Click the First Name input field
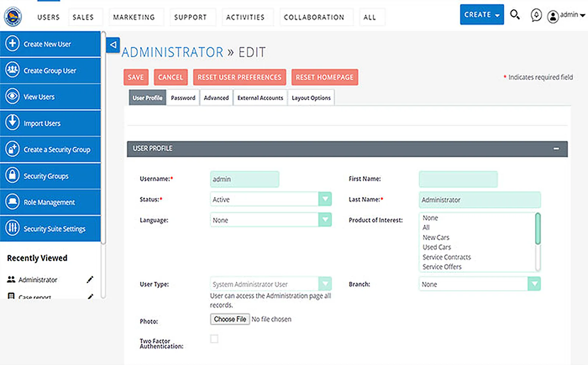588x365 pixels. pos(458,179)
